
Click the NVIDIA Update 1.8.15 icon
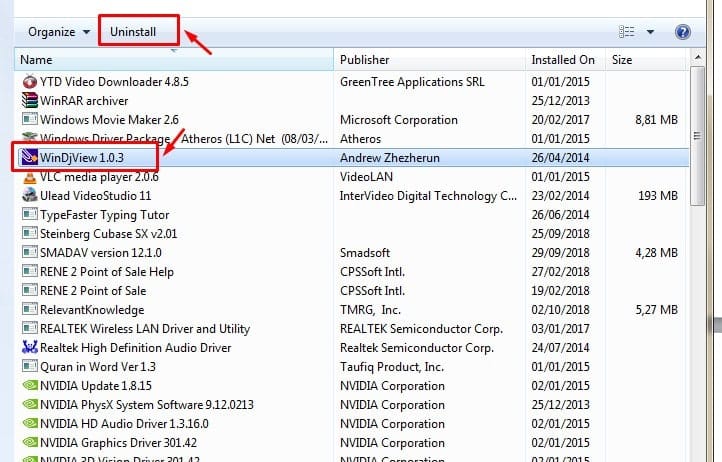point(29,385)
